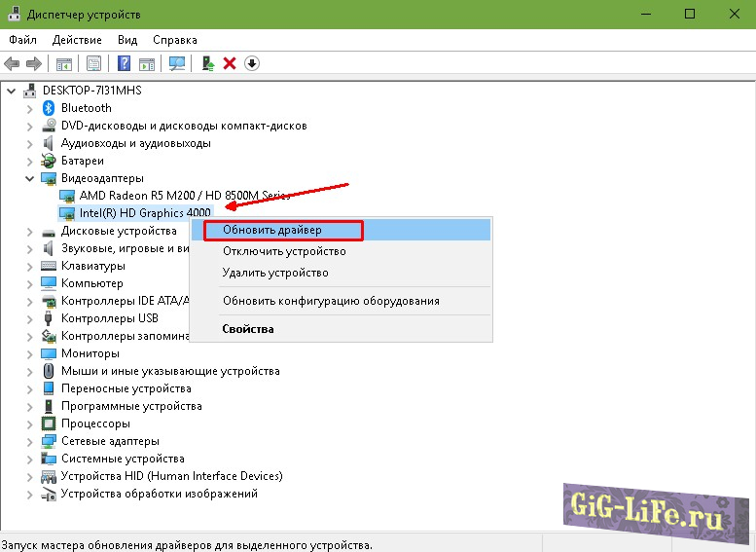Click the red X uninstall device icon

pos(230,63)
